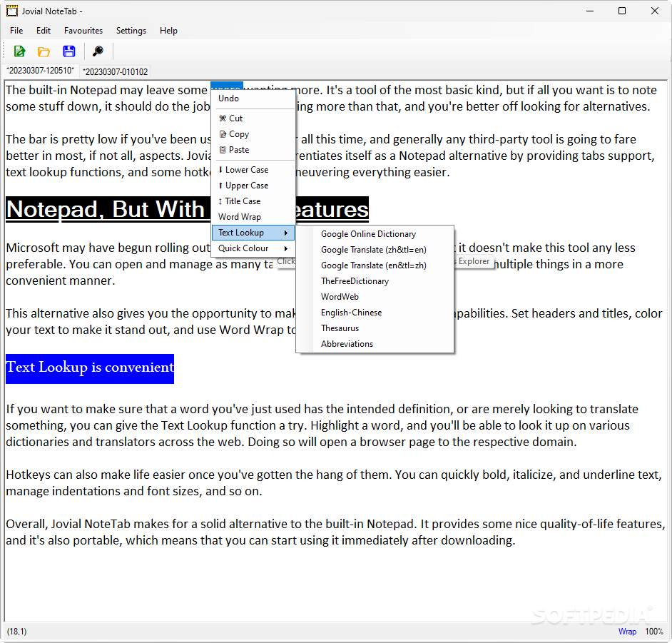Viewport: 672px width, 643px height.
Task: Click the Jovial NoteTab title bar icon
Action: [12, 11]
